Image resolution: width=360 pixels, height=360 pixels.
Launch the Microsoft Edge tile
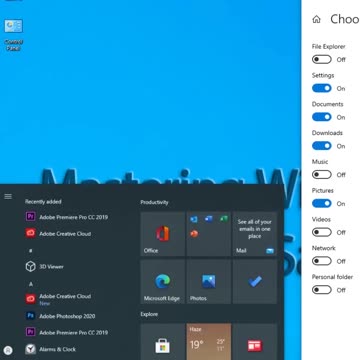(163, 282)
